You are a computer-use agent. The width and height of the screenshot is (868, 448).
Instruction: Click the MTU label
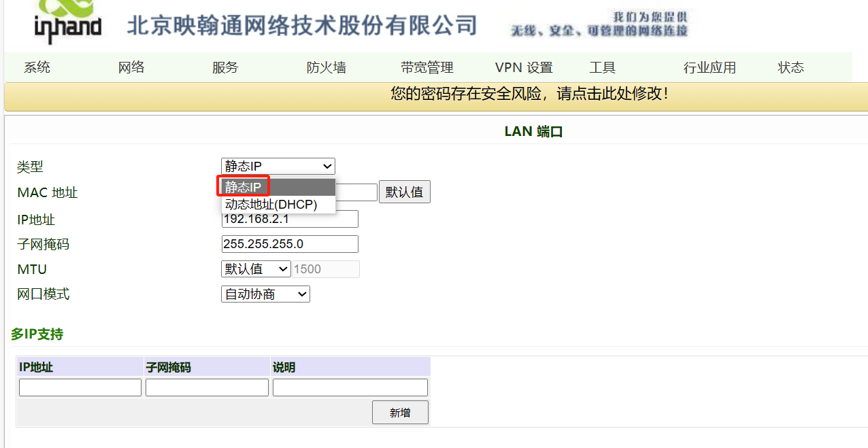[x=32, y=269]
